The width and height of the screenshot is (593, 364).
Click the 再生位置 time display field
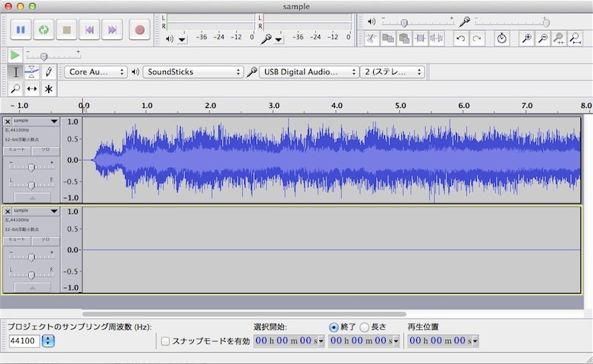(x=443, y=341)
